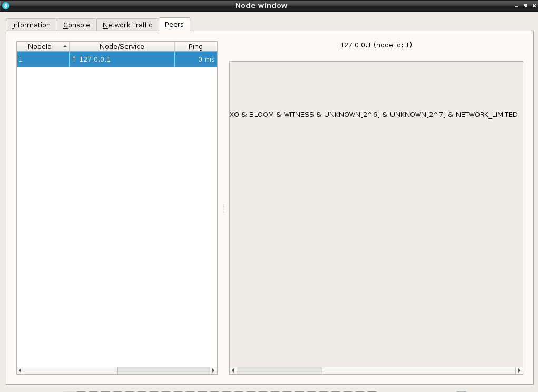Click the Bitcoin icon in the title bar
The width and height of the screenshot is (538, 392).
[x=5, y=5]
